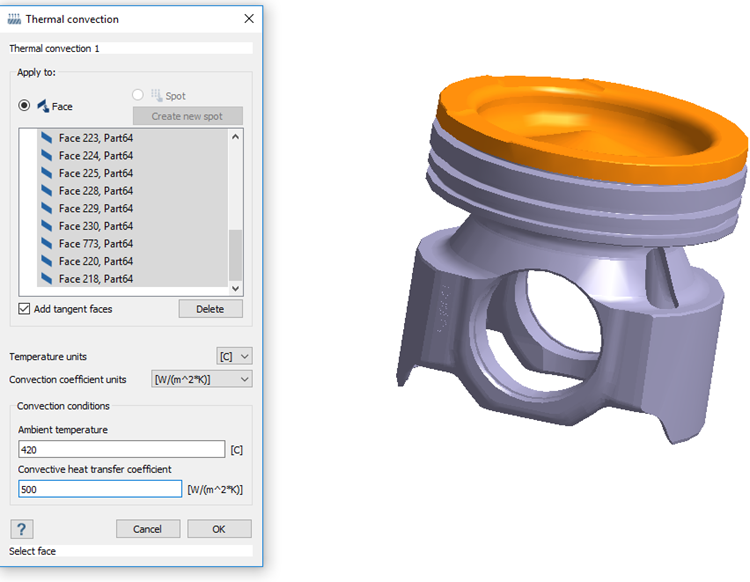750x582 pixels.
Task: Open the Temperature units dropdown
Action: (235, 356)
